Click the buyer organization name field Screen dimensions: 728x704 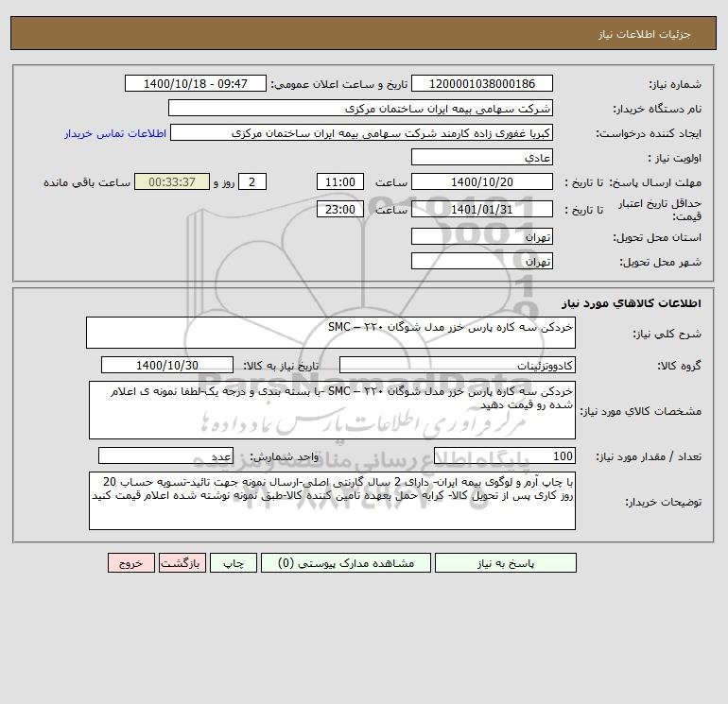[x=360, y=108]
